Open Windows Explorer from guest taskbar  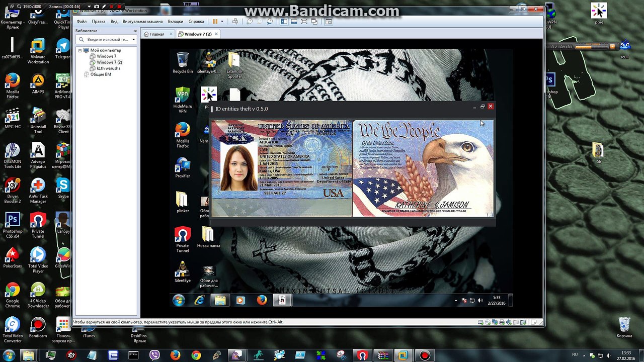pos(220,300)
